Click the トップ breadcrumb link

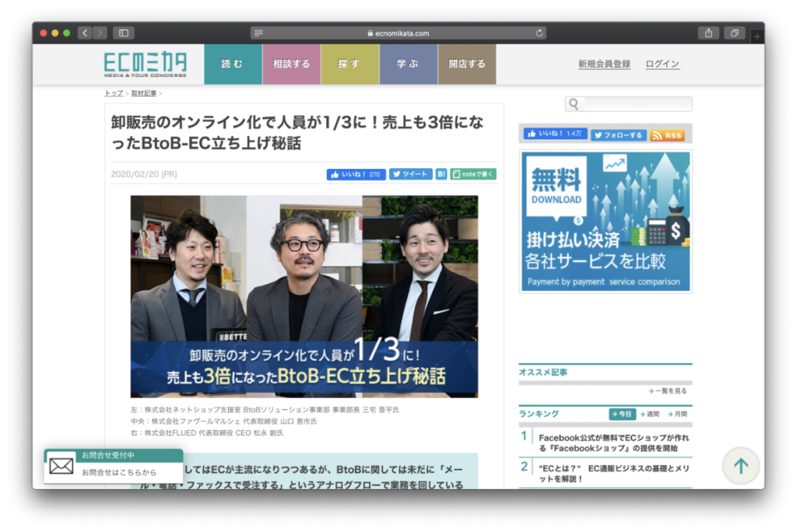tap(114, 93)
